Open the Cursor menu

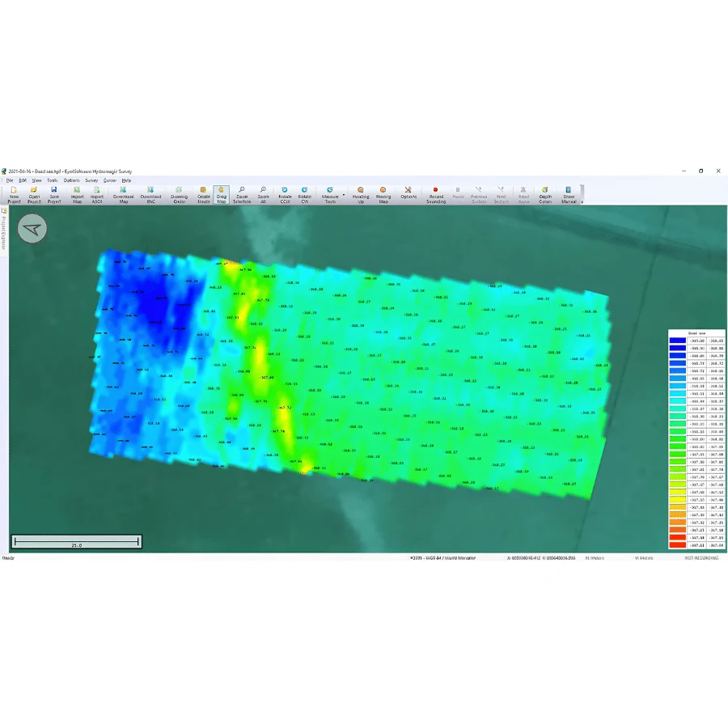click(110, 180)
